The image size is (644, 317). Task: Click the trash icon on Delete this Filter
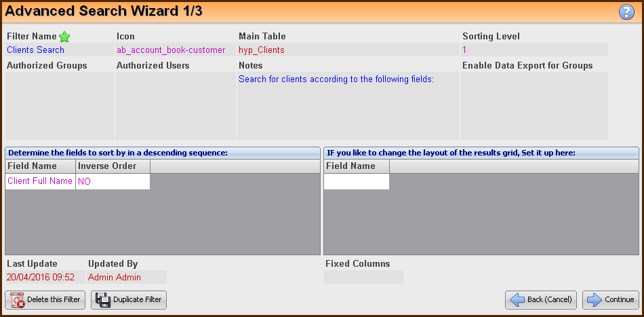coord(18,300)
